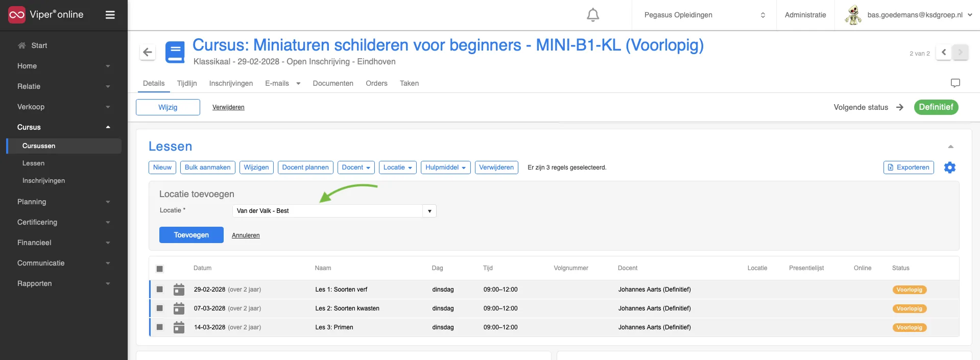Open Lessen in the sidebar

pos(33,163)
